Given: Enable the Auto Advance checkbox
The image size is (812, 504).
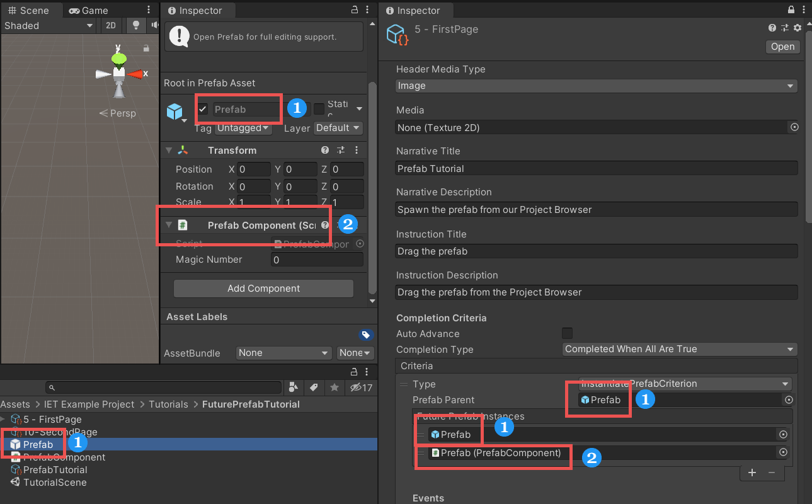Looking at the screenshot, I should coord(567,333).
